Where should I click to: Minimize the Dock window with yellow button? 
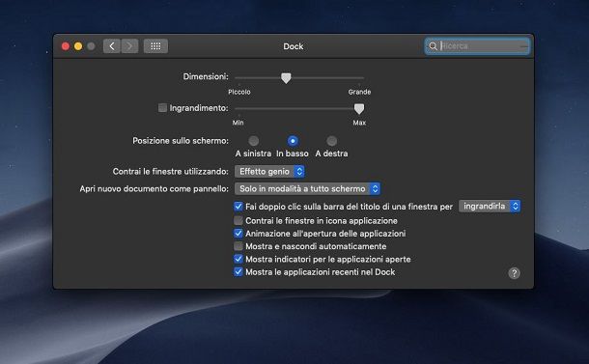click(x=78, y=46)
